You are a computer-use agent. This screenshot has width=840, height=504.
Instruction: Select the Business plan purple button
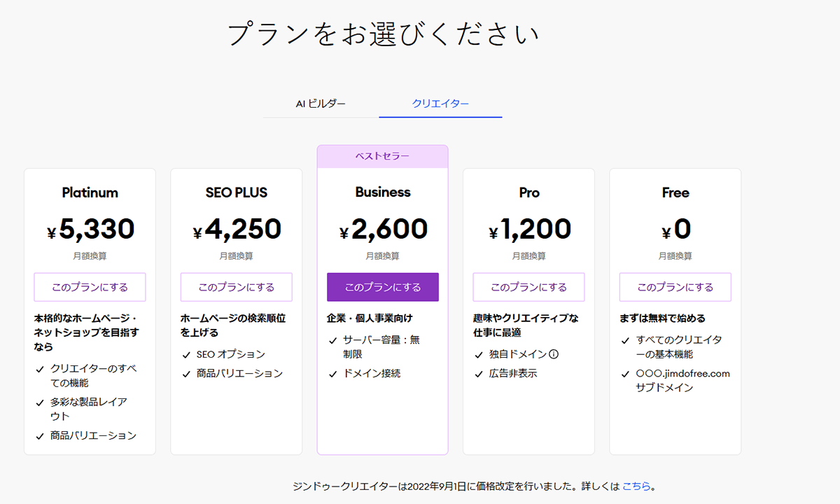tap(383, 287)
